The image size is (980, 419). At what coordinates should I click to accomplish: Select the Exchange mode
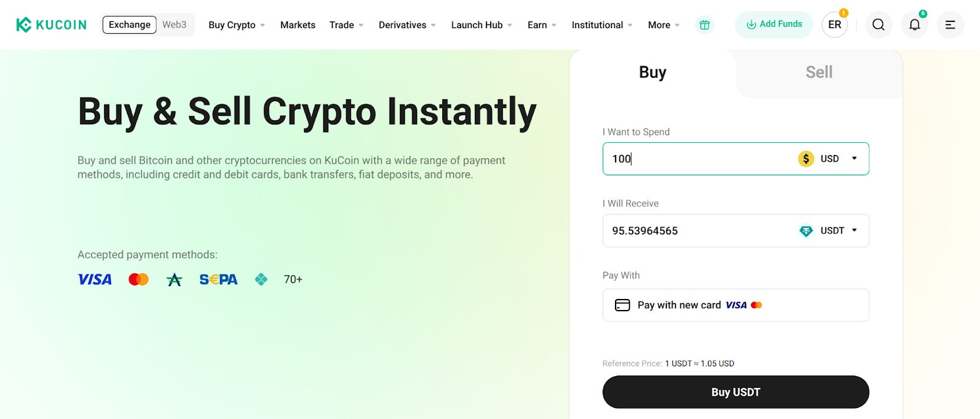[x=129, y=25]
